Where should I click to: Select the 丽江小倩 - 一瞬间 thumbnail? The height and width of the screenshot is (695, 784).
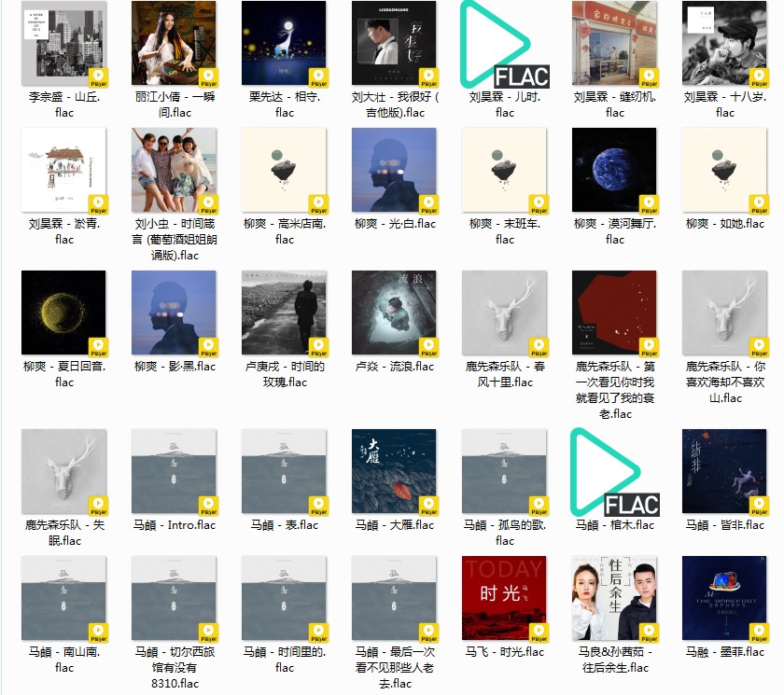pos(175,43)
